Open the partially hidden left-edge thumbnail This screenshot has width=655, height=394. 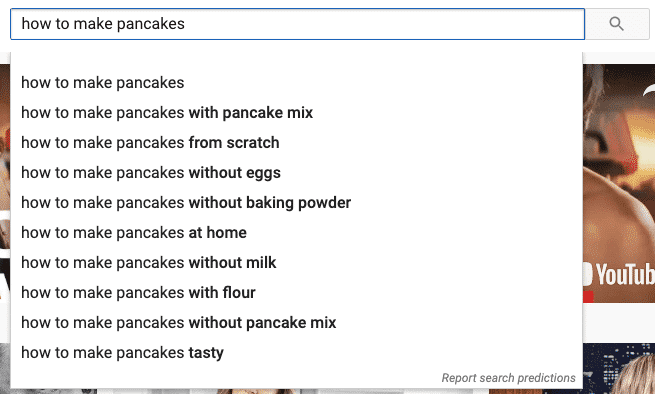5,183
